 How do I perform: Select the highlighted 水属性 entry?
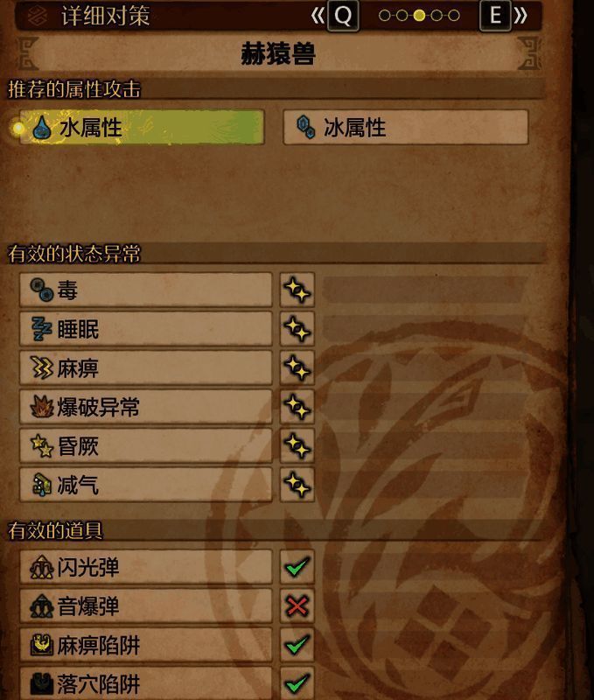(142, 128)
